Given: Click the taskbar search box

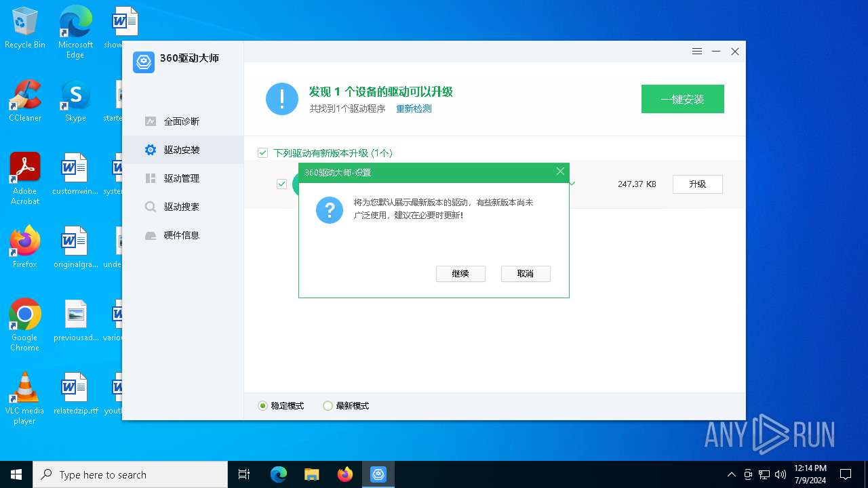Looking at the screenshot, I should tap(130, 474).
